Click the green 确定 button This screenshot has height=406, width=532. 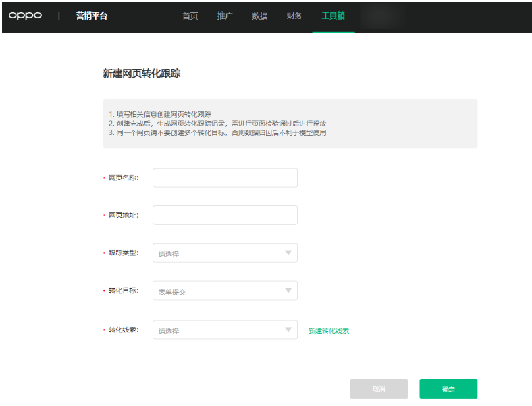pos(448,389)
